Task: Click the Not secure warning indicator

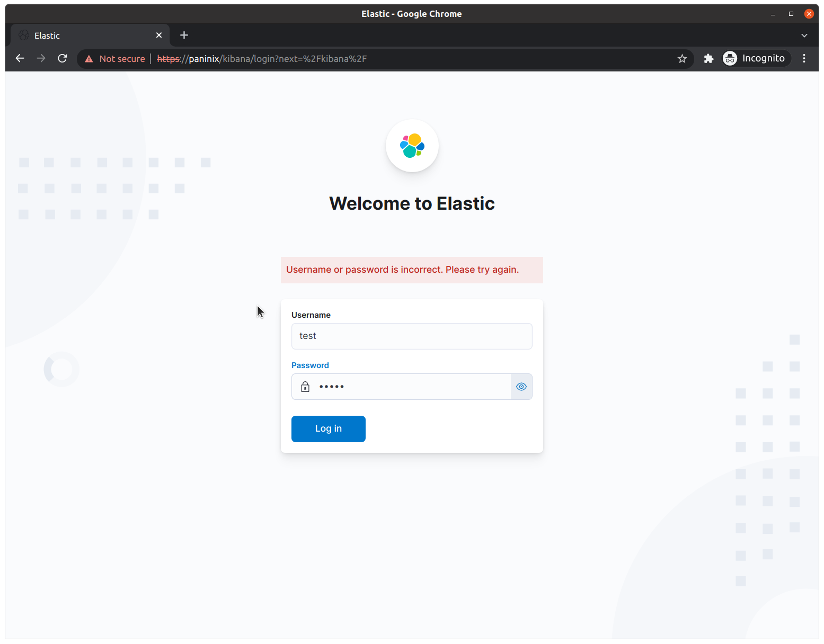Action: click(115, 59)
